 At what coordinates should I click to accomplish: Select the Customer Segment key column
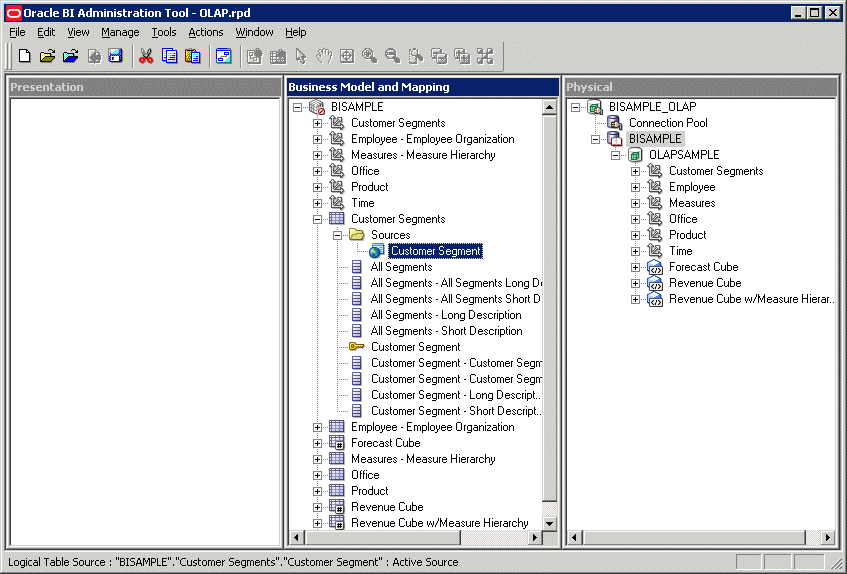click(x=415, y=347)
